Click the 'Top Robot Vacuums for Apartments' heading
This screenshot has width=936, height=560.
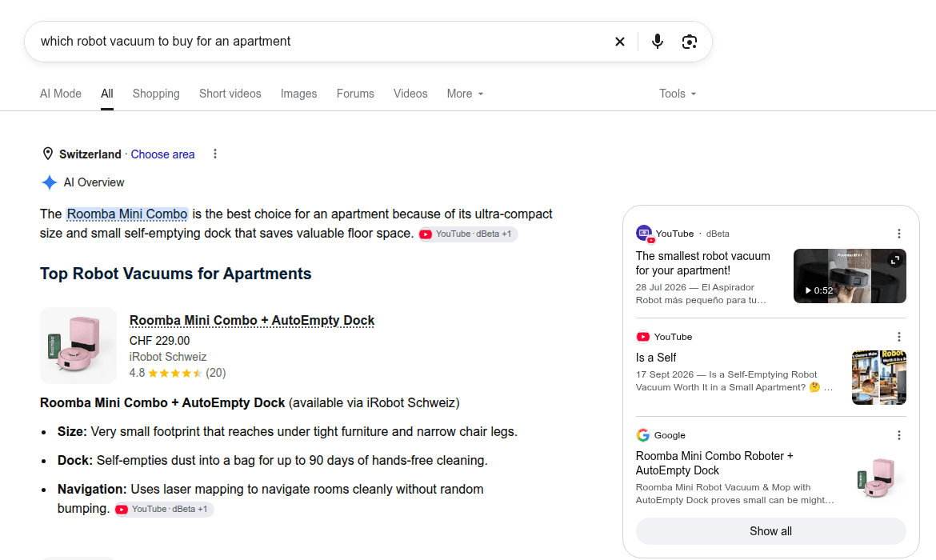175,274
